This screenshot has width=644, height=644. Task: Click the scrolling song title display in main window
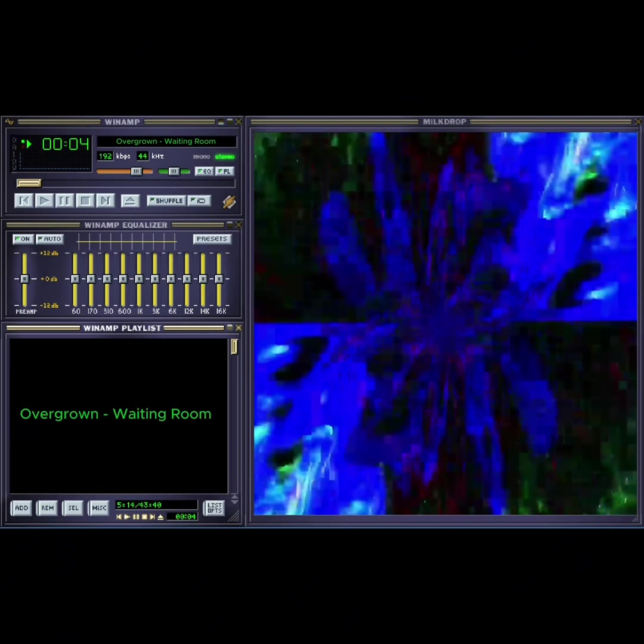[x=167, y=141]
